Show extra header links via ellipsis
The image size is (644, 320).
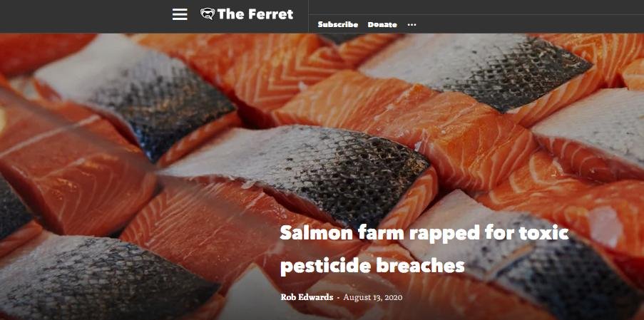[412, 25]
